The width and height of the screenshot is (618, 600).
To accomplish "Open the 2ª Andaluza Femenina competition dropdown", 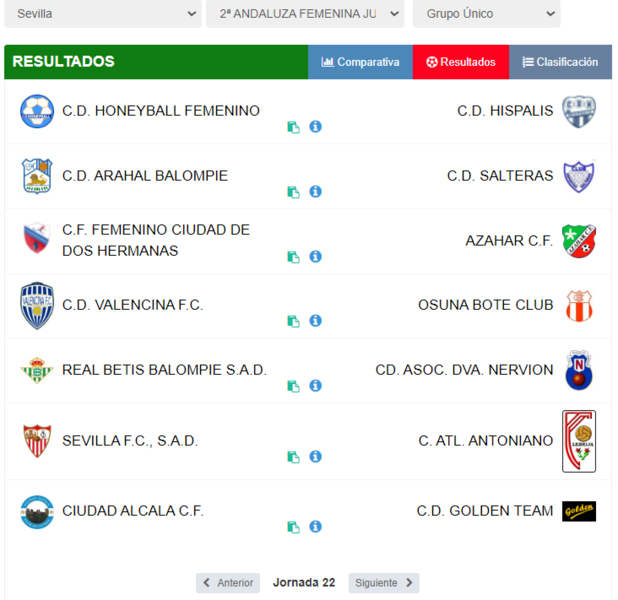I will (x=305, y=14).
